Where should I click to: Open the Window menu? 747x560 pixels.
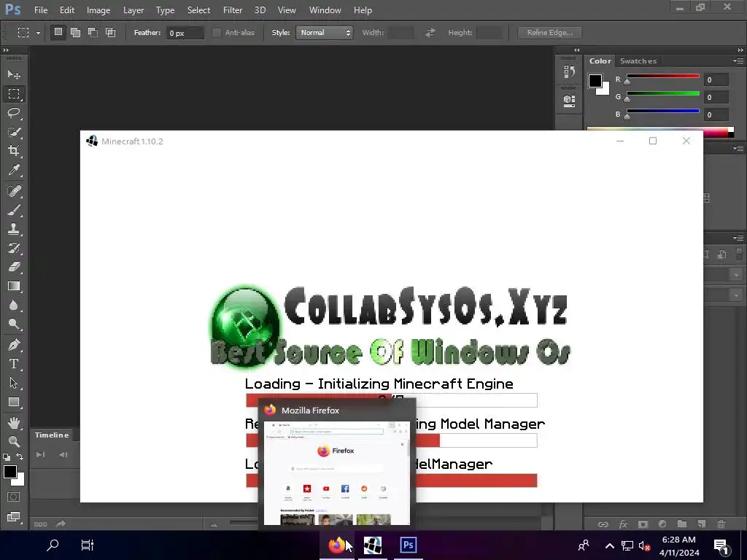(x=325, y=10)
